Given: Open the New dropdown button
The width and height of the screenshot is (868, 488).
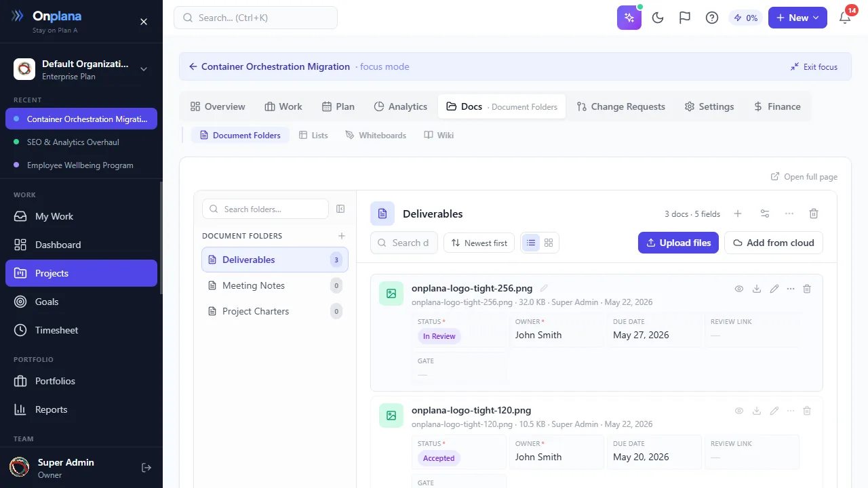Looking at the screenshot, I should point(797,18).
